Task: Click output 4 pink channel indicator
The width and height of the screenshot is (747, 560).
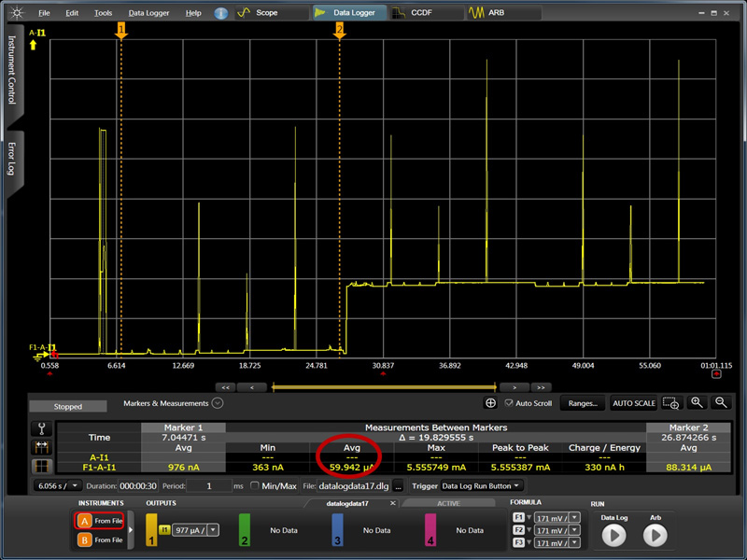Action: (x=430, y=529)
